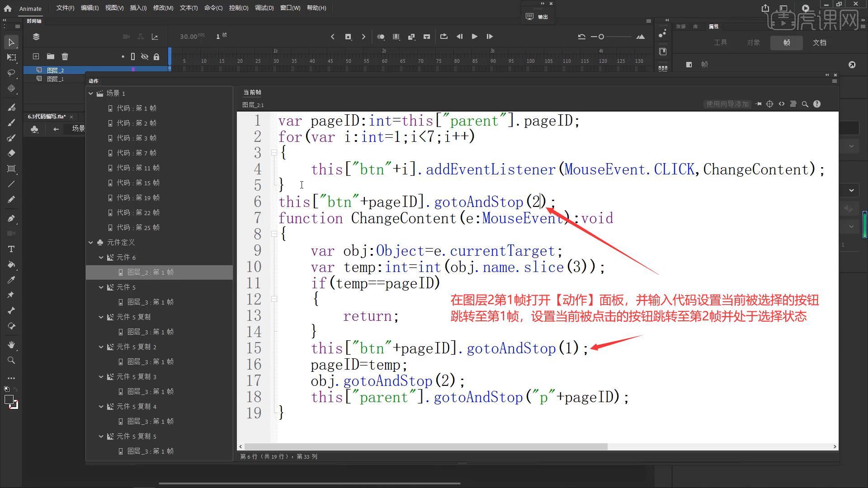
Task: Select the Paint Bucket tool
Action: pyautogui.click(x=11, y=265)
